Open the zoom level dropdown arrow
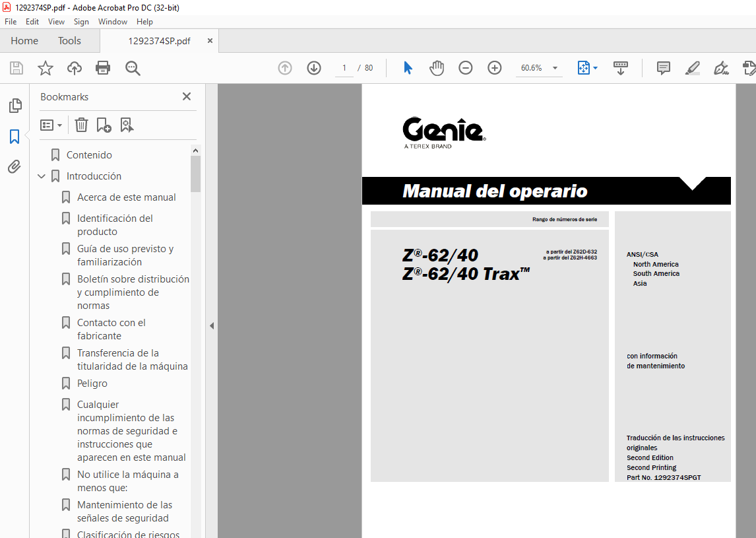 click(x=555, y=68)
